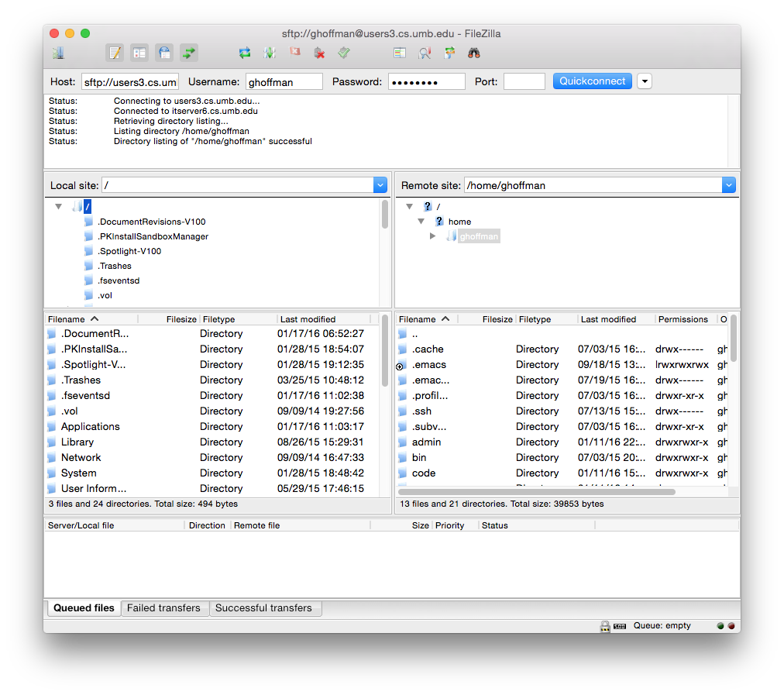Open the Local site path dropdown
This screenshot has height=695, width=784.
point(380,185)
